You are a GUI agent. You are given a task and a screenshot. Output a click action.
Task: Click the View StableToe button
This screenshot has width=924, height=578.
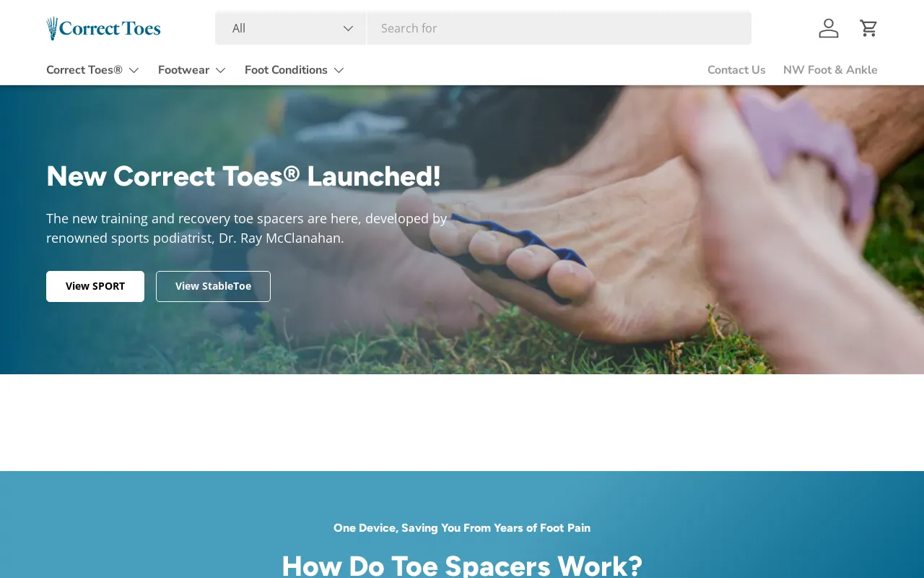[x=213, y=286]
